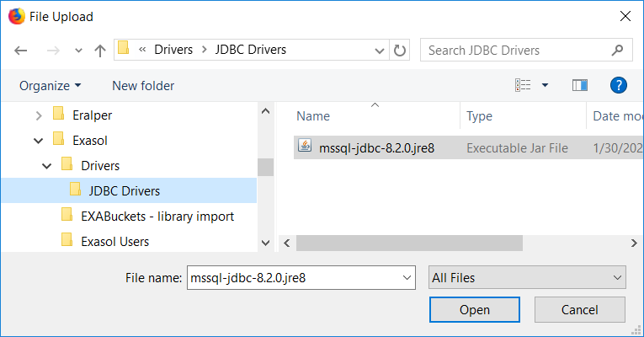Screen dimensions: 644x337
Task: Select the mssql-jdbc-8.2.0.jre8 file
Action: (376, 148)
